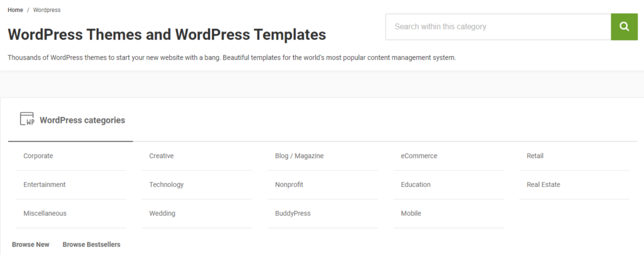Click the WordPress Themes and WordPress Templates heading

[x=167, y=35]
